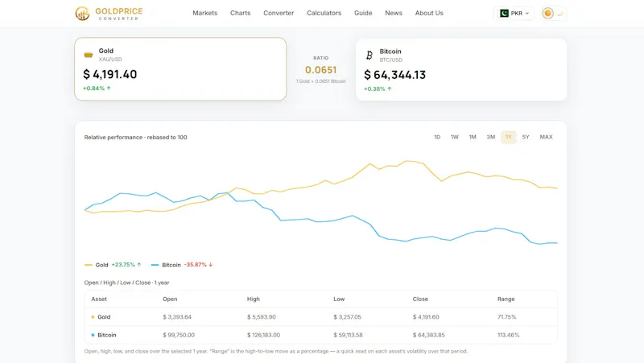Click the Gold line peak on chart

[x=407, y=161]
